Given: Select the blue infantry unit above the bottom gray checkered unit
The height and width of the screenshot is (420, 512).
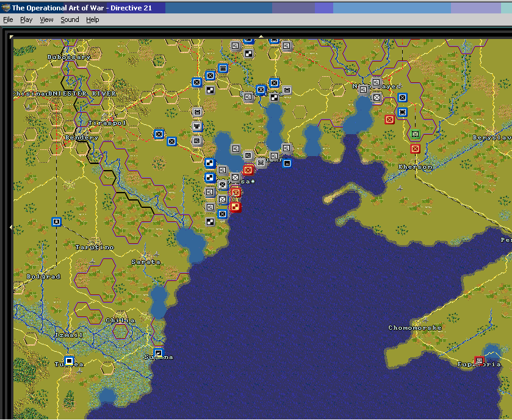Looking at the screenshot, I should (x=222, y=214).
